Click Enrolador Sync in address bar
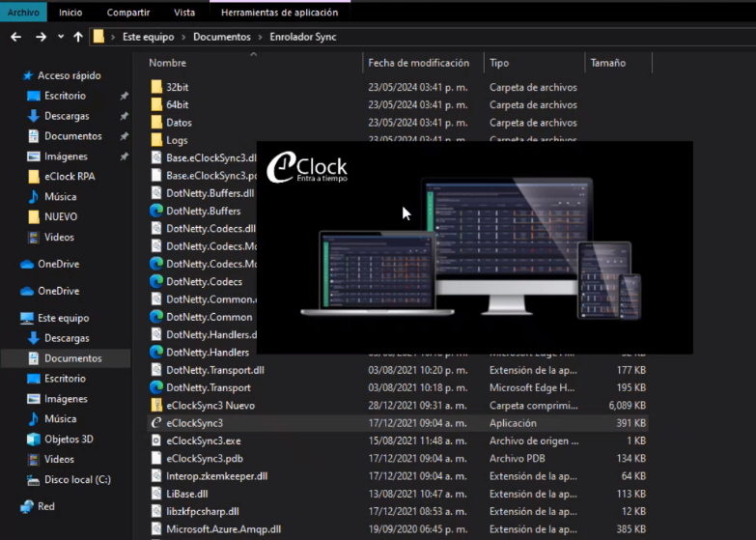Image resolution: width=756 pixels, height=540 pixels. pyautogui.click(x=303, y=37)
